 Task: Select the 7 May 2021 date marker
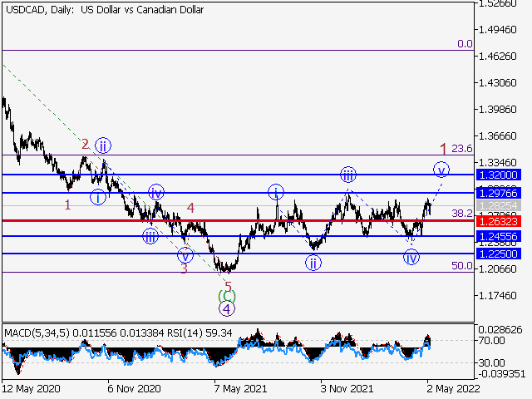coord(241,388)
